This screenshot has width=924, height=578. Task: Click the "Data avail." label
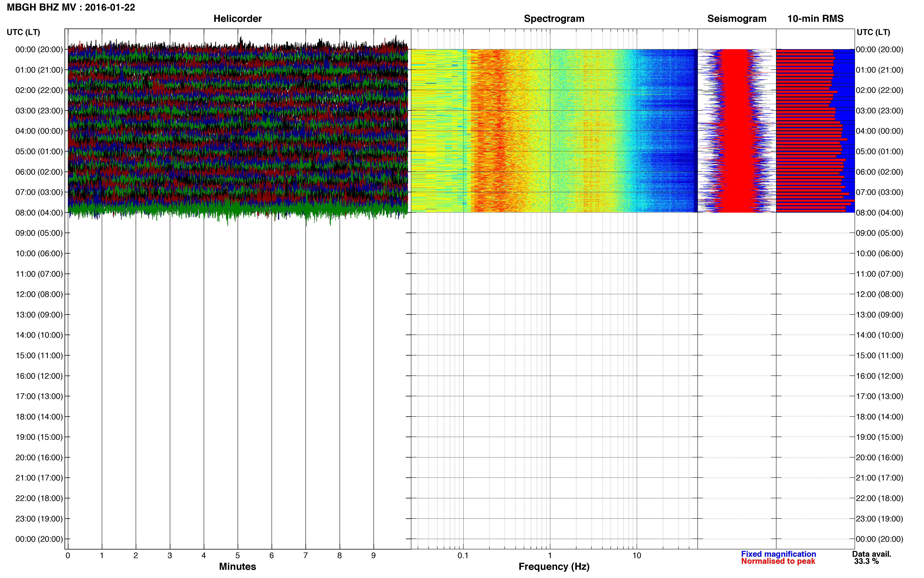(x=872, y=554)
